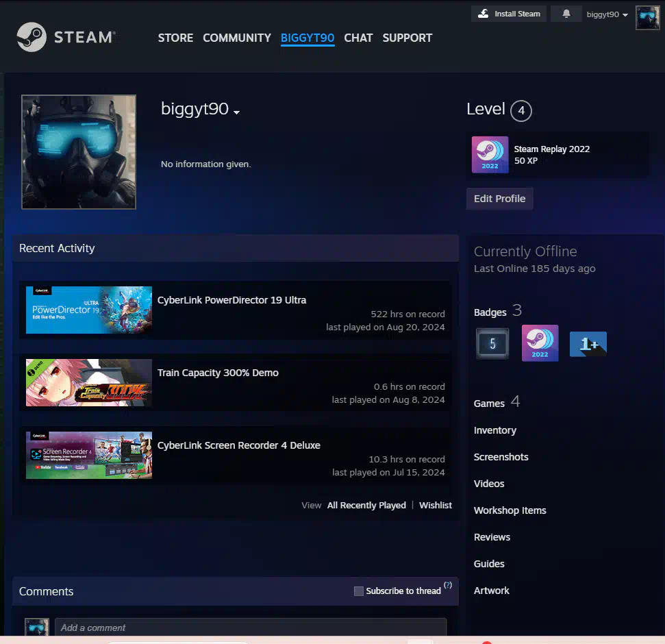Open the BIGGYT90 profile menu
This screenshot has width=665, height=644.
click(x=308, y=38)
